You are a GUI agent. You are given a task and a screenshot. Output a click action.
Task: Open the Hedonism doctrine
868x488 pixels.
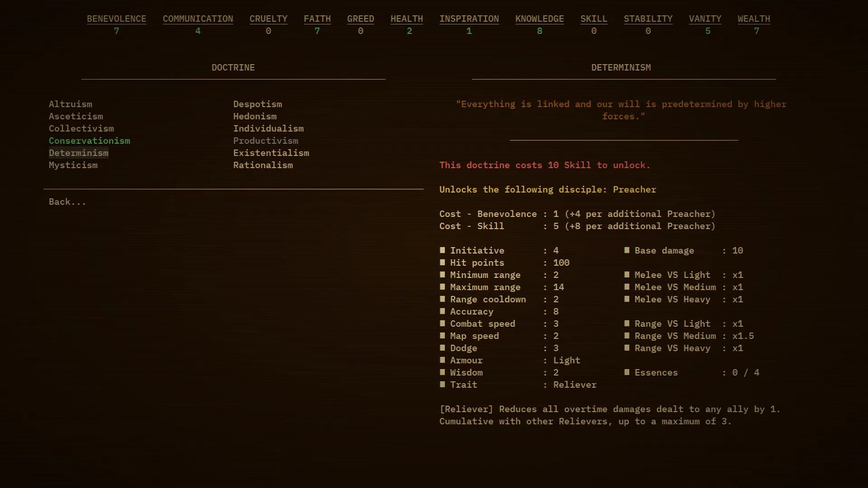pos(255,116)
